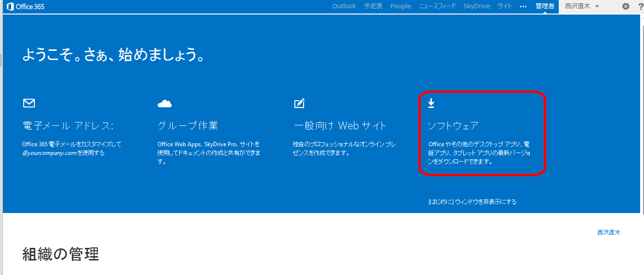Open Outlook in the top navigation
Image resolution: width=644 pixels, height=275 pixels.
[344, 6]
